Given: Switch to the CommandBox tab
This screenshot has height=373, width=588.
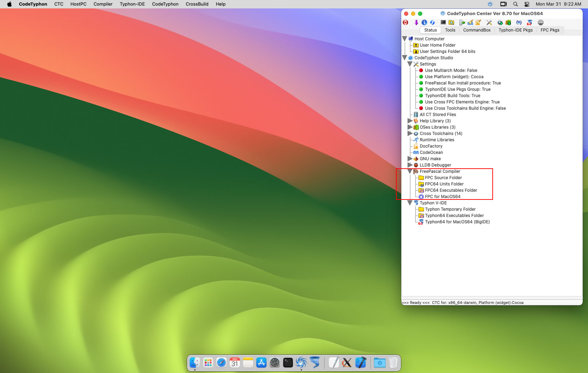Looking at the screenshot, I should [477, 30].
